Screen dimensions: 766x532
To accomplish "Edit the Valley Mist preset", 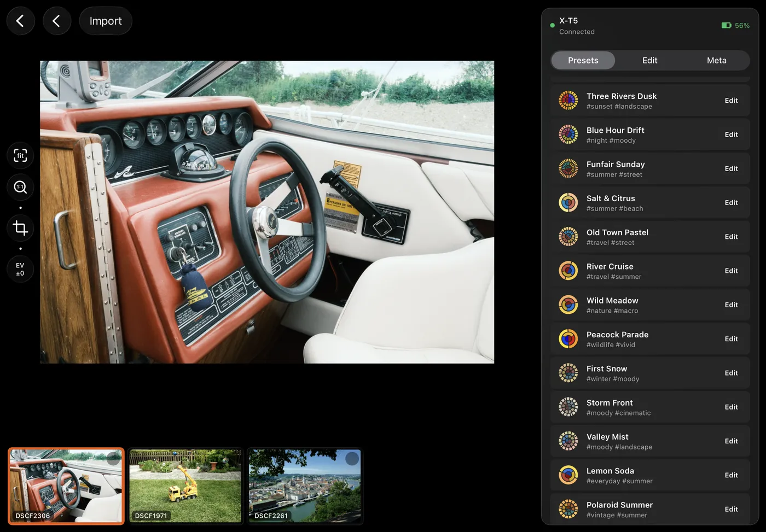I will point(731,441).
